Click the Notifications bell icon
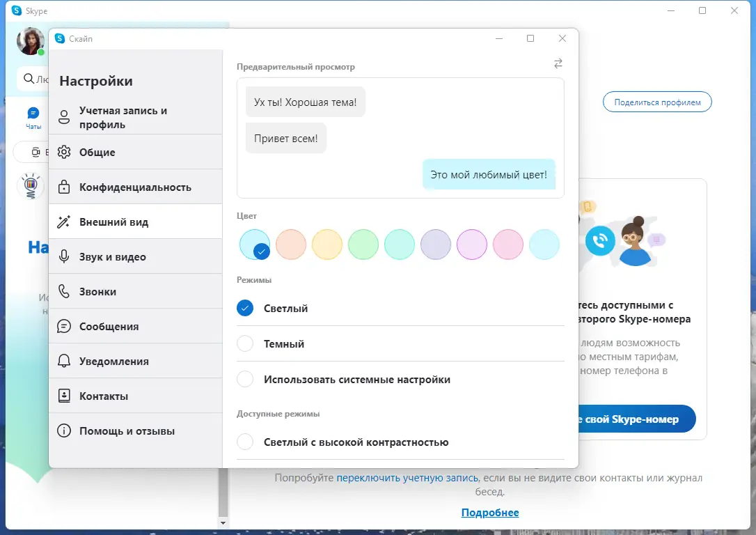This screenshot has height=535, width=756. [x=64, y=361]
